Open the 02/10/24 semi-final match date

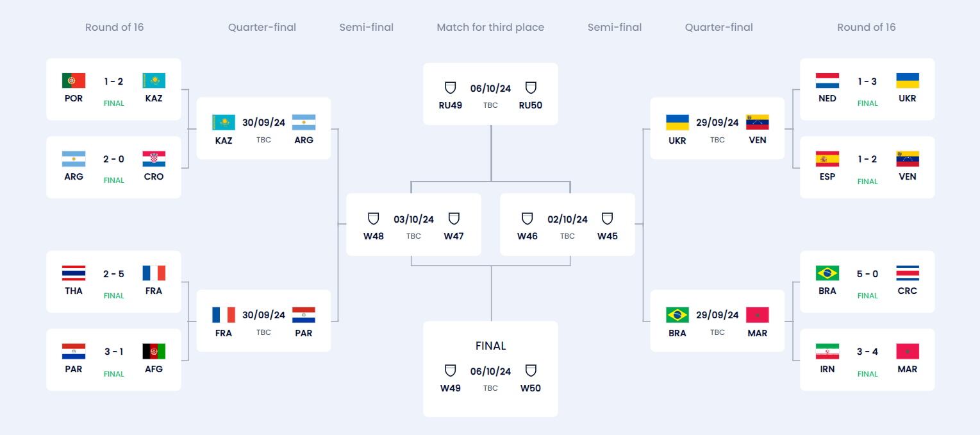click(x=567, y=219)
